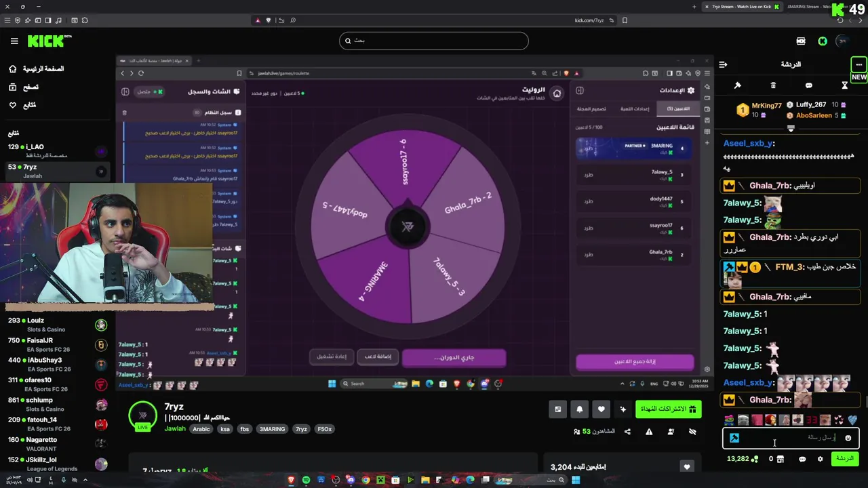The width and height of the screenshot is (868, 488).
Task: Click the Arabic tag
Action: tap(201, 429)
